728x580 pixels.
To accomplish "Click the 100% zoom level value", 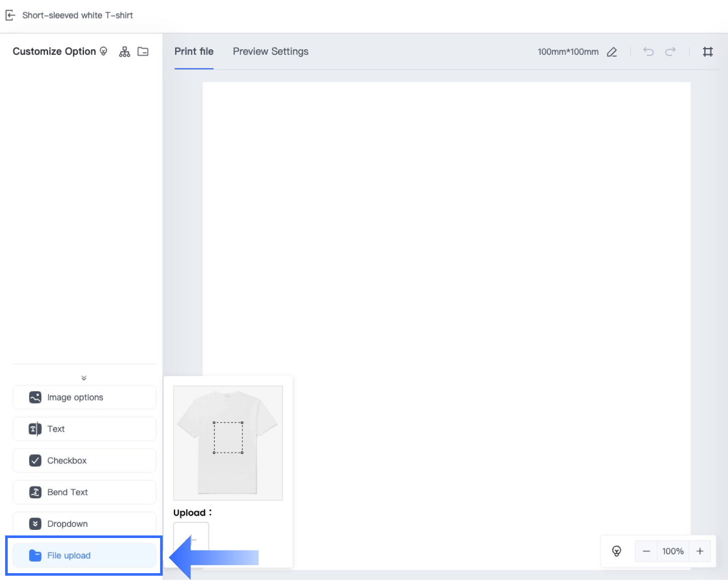I will (x=673, y=551).
